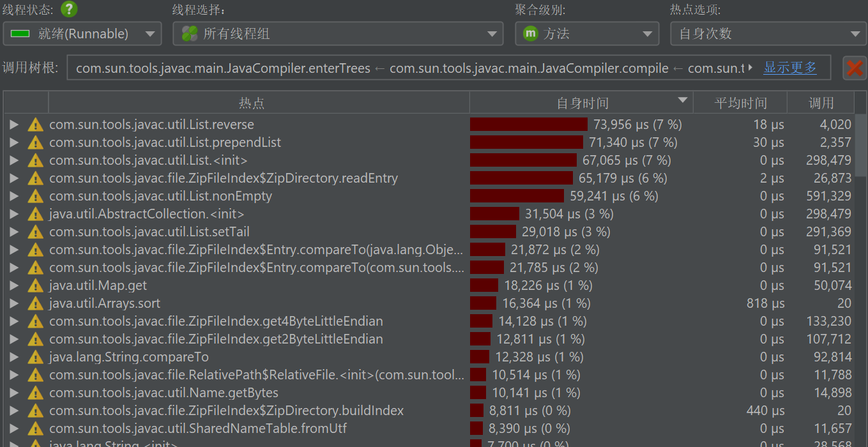Click the 调用 column header
Viewport: 868px width, 447px height.
coord(821,103)
